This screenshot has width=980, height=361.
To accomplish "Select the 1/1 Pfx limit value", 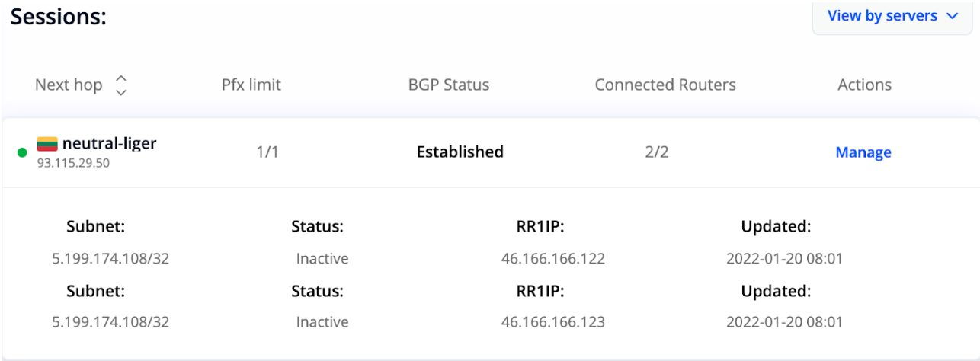I will (x=267, y=152).
